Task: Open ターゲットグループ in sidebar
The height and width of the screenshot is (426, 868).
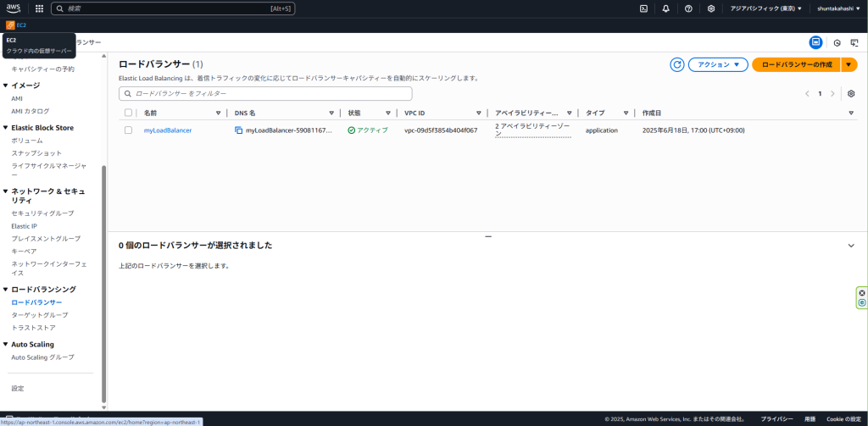Action: click(x=40, y=315)
